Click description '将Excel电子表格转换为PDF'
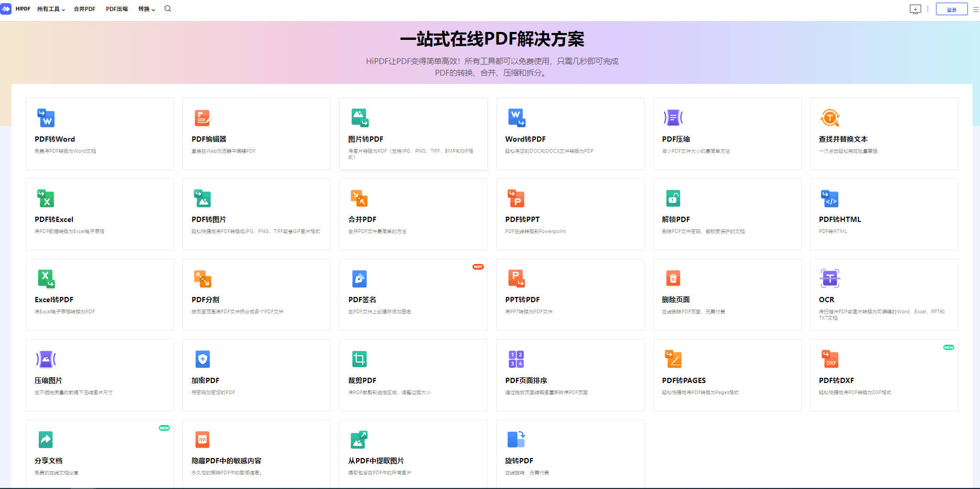 coord(65,312)
